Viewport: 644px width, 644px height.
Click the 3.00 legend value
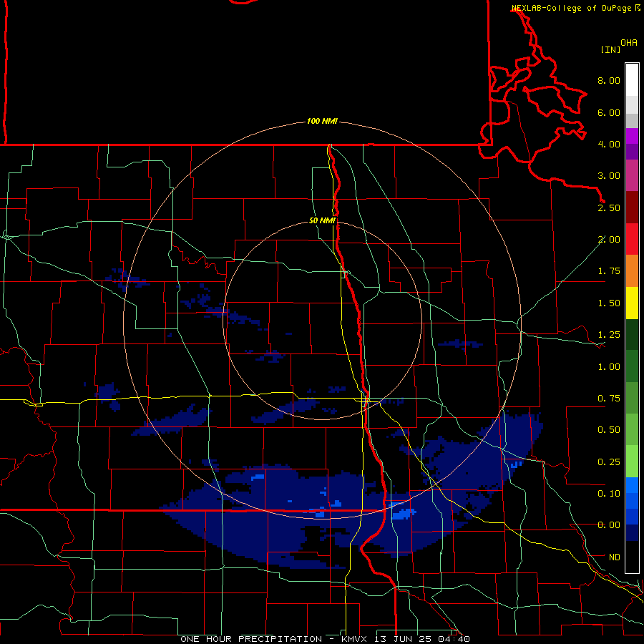pos(609,176)
